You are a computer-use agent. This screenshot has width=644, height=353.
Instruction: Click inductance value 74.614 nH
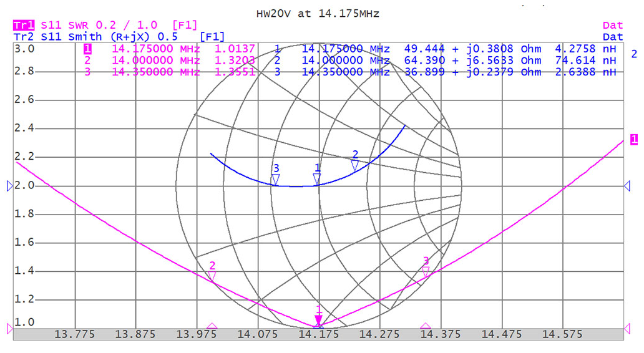pyautogui.click(x=585, y=60)
